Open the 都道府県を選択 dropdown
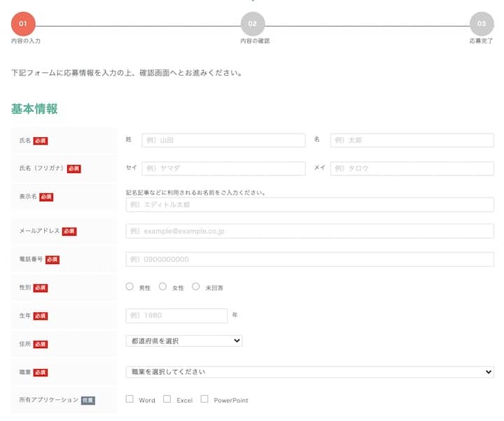 184,341
